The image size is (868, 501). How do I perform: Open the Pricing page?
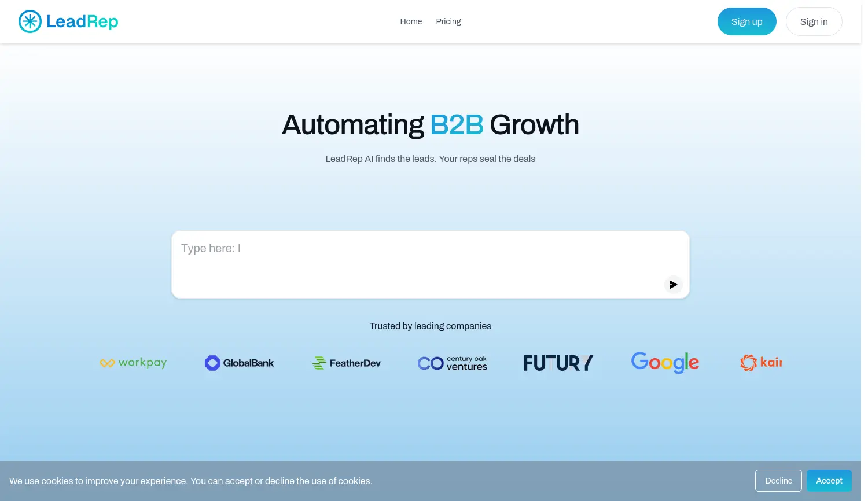click(x=448, y=21)
